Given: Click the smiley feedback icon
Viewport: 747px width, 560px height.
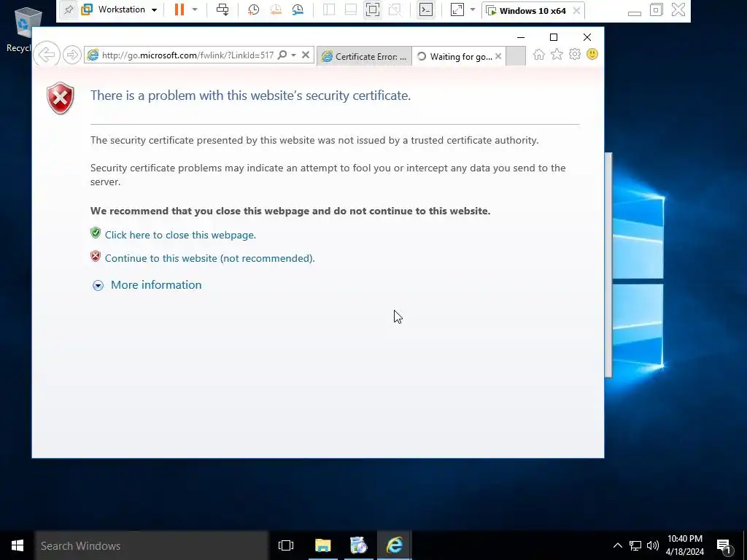Looking at the screenshot, I should pyautogui.click(x=592, y=54).
